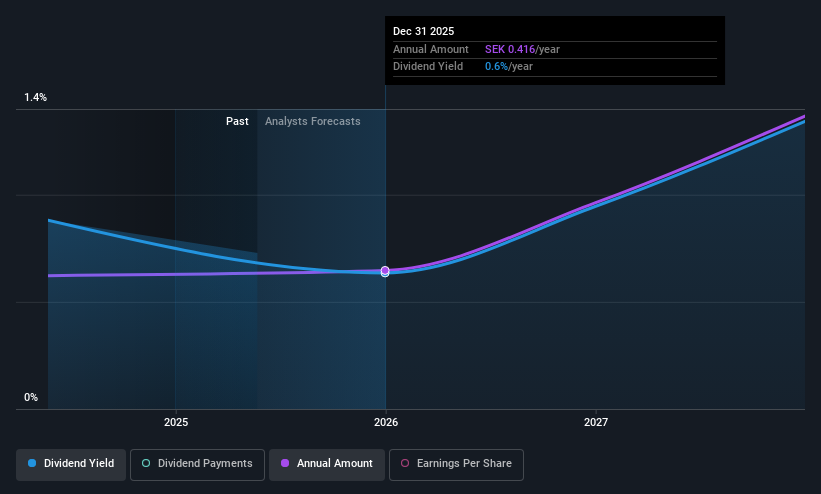821x494 pixels.
Task: Toggle the Dividend Payments series
Action: tap(197, 464)
